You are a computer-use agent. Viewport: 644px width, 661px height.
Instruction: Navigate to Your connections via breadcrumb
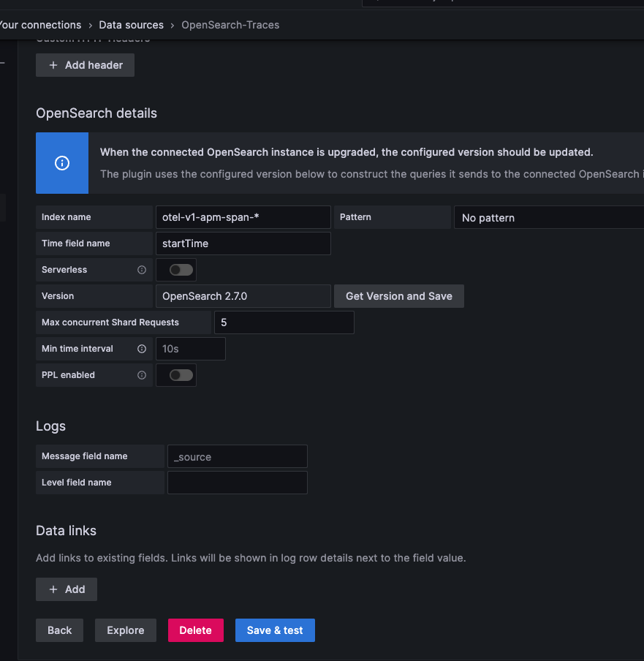pyautogui.click(x=40, y=24)
